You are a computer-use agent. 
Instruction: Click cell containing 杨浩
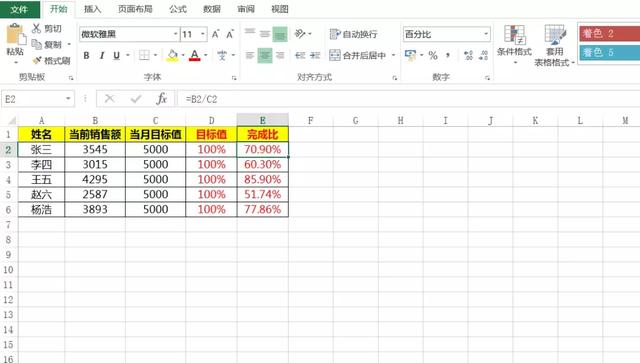41,209
